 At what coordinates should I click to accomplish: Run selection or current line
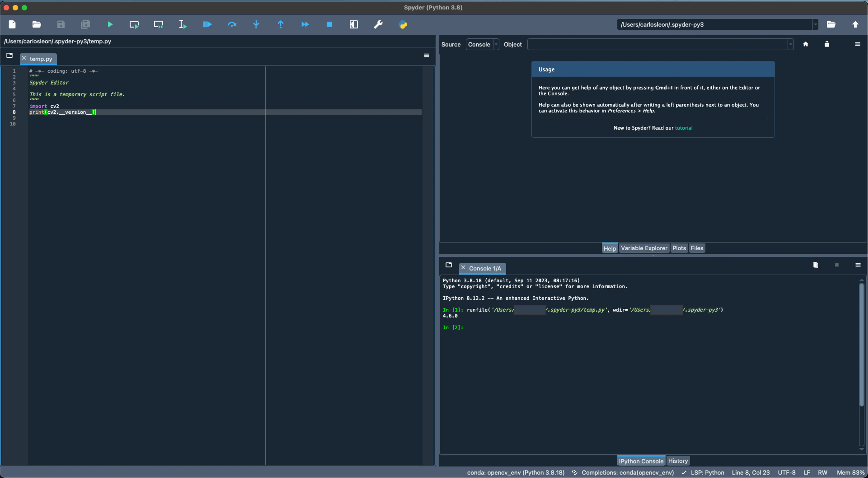tap(183, 24)
